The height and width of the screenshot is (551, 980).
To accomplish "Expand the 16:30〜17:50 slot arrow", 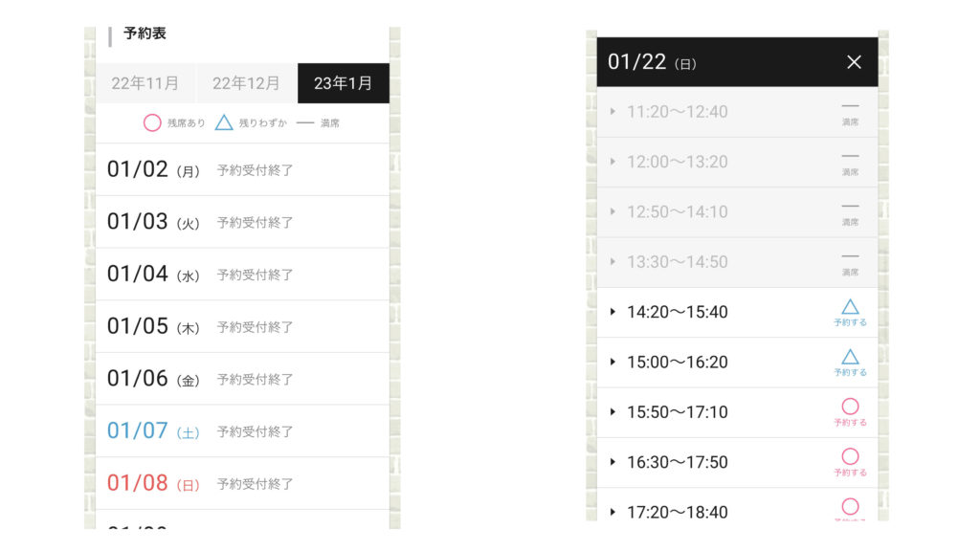I will (x=612, y=462).
